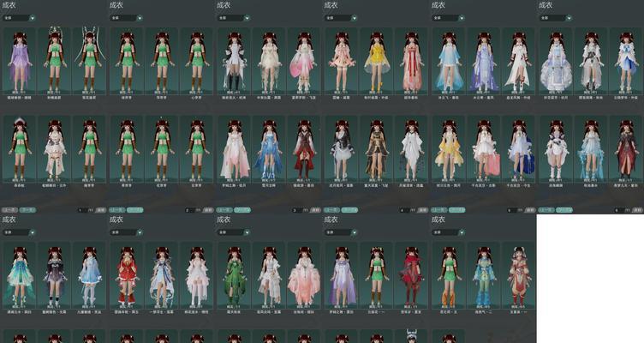Go to next page under the page 3 panel

(x=242, y=210)
